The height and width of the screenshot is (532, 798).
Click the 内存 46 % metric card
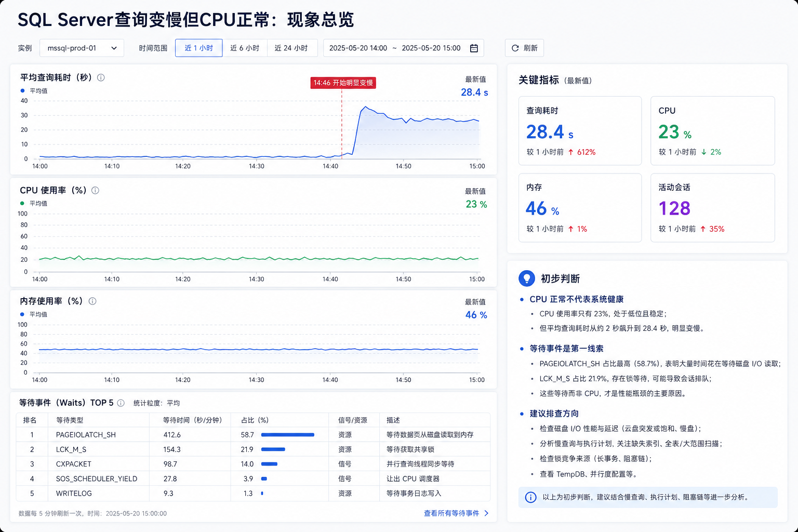(580, 208)
